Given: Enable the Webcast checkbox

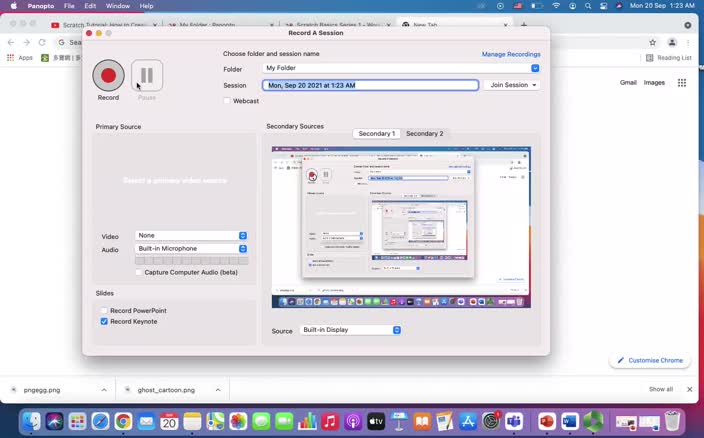Looking at the screenshot, I should point(227,101).
